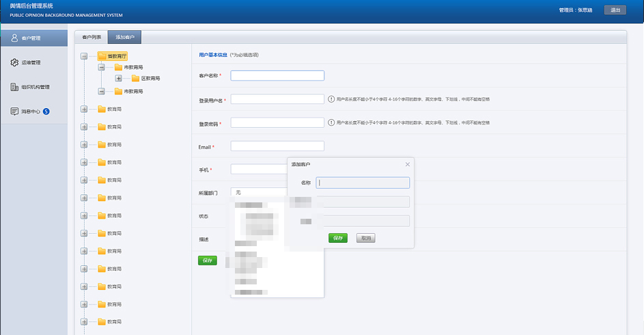Open the 所属部门 dropdown showing 无

(x=260, y=193)
